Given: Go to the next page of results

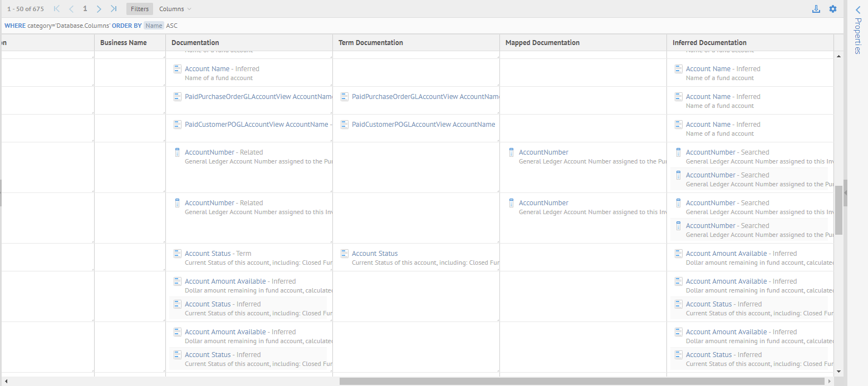Looking at the screenshot, I should click(x=99, y=9).
